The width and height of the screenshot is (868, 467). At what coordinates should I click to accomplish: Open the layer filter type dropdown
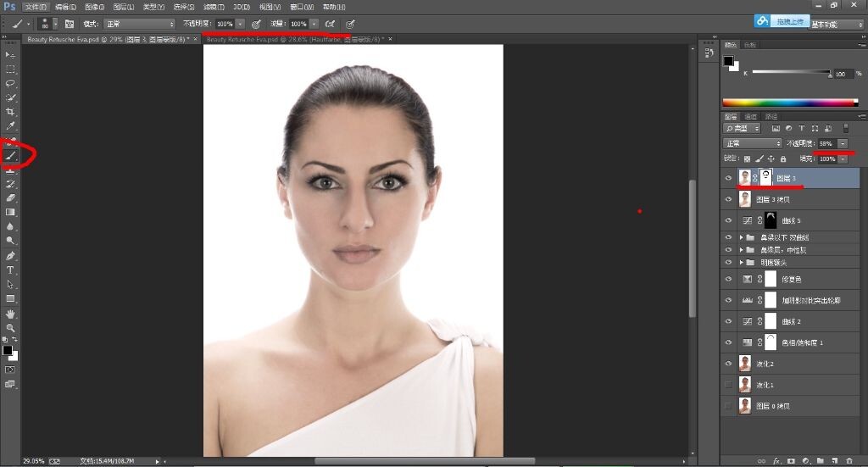click(x=742, y=128)
